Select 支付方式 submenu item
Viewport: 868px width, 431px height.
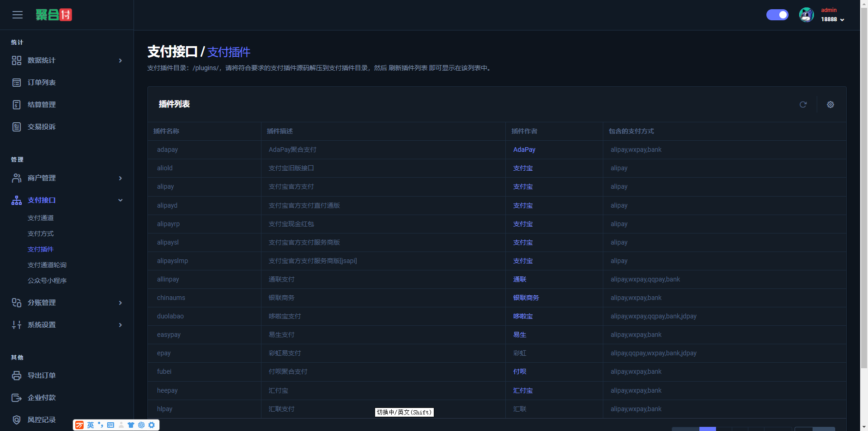(41, 233)
